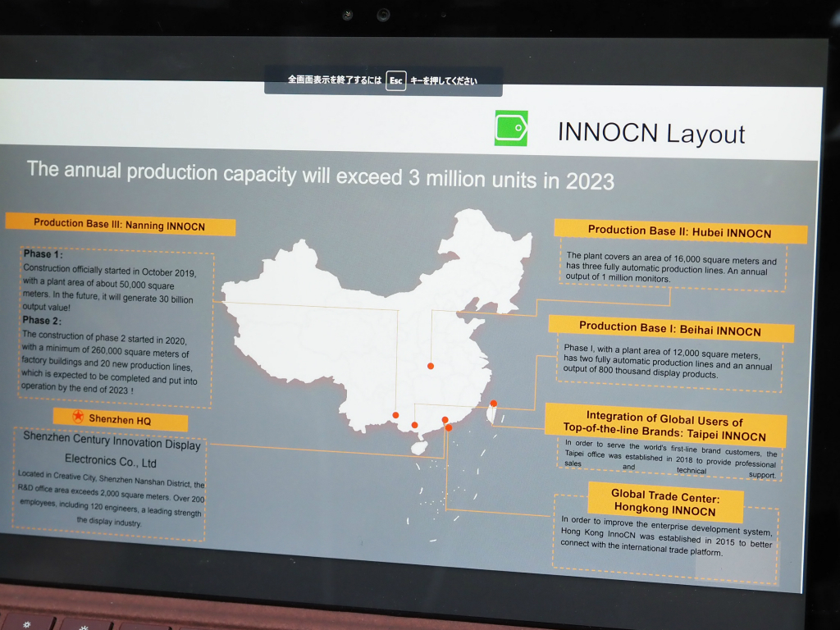Click the Hong Kong red dot below Shenzhen
Screen dimensions: 840x630
pyautogui.click(x=449, y=428)
